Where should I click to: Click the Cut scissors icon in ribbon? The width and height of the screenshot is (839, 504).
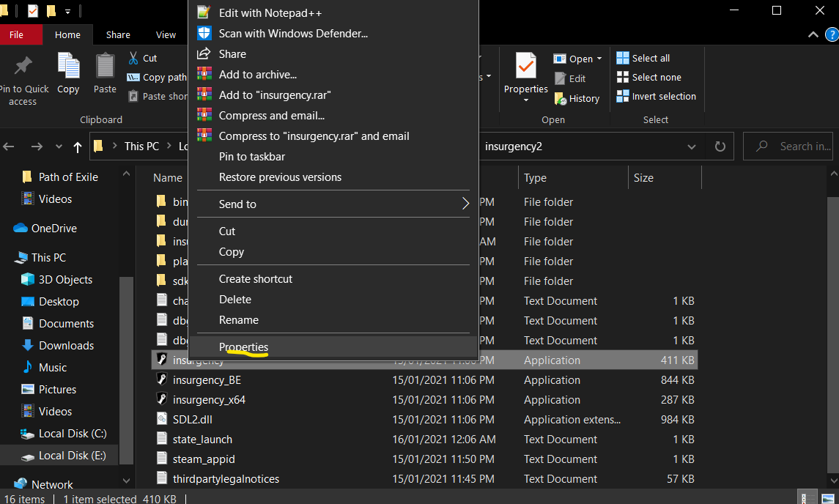point(134,58)
